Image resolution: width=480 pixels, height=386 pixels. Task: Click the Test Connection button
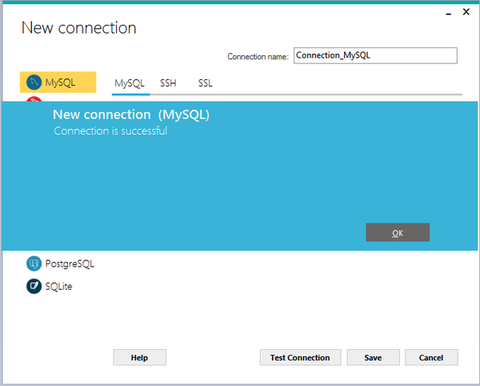click(x=300, y=357)
